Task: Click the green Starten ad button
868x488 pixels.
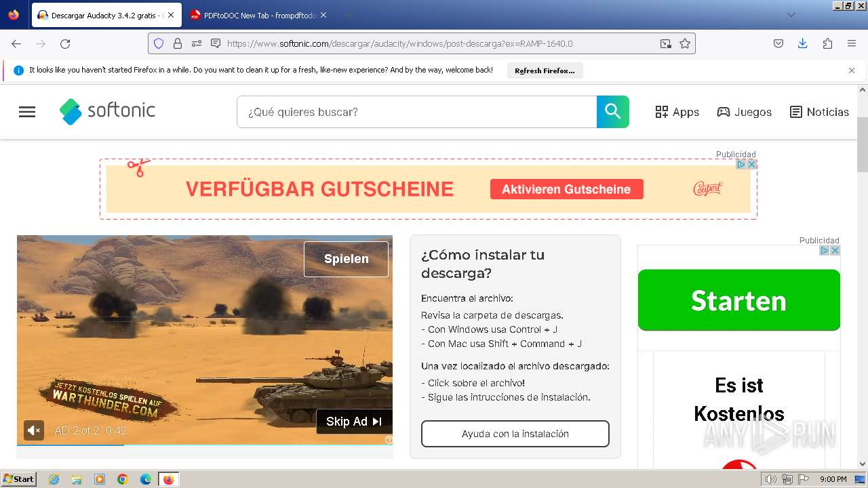Action: tap(739, 300)
